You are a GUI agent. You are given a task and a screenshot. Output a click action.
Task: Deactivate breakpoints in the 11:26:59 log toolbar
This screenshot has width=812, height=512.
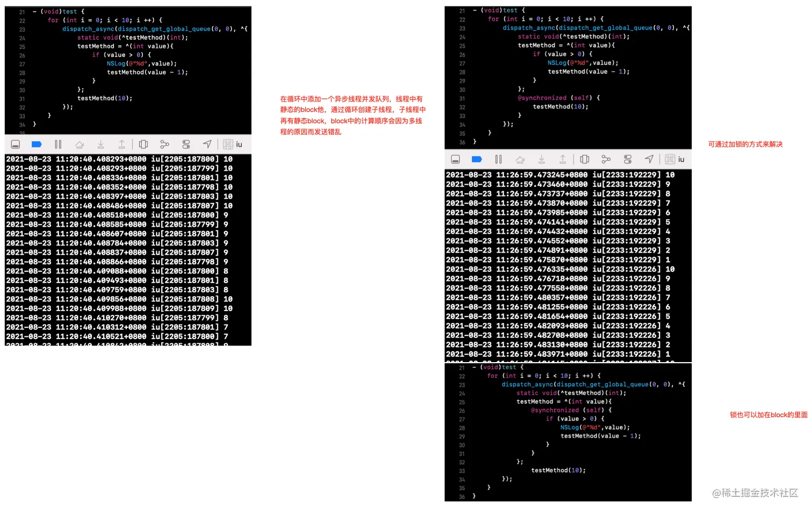pyautogui.click(x=477, y=160)
